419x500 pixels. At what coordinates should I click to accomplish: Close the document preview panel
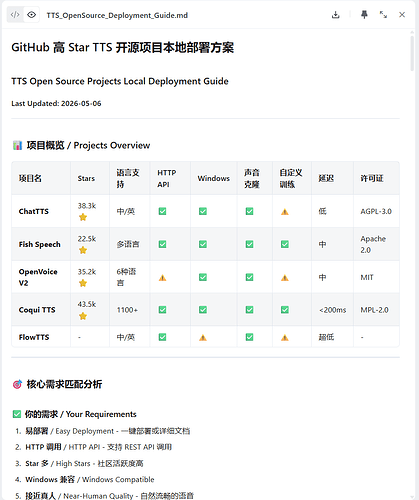pyautogui.click(x=402, y=15)
